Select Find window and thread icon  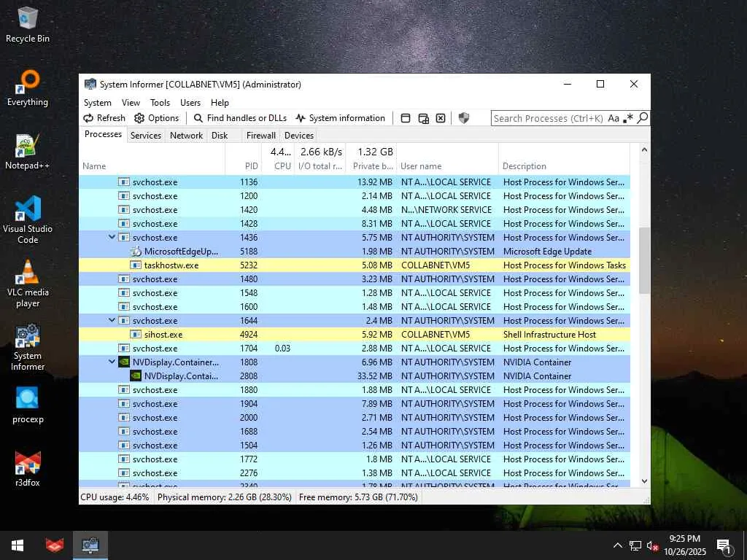click(x=423, y=118)
